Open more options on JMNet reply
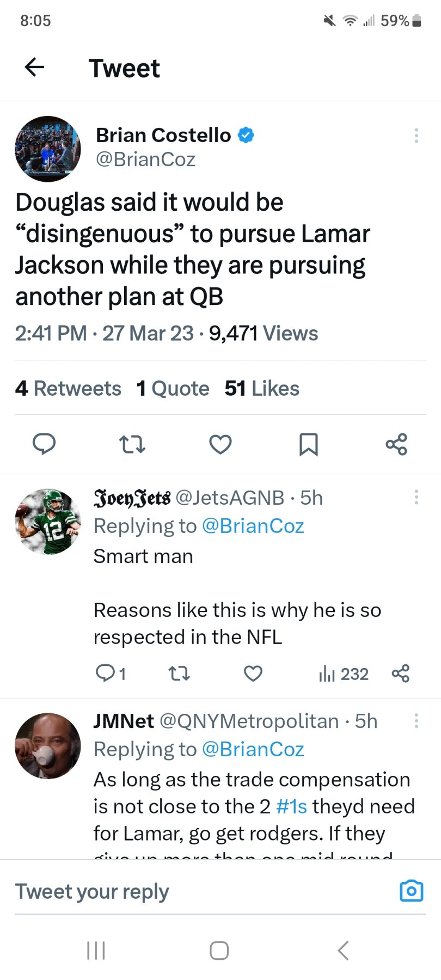This screenshot has width=441, height=980. click(x=416, y=721)
